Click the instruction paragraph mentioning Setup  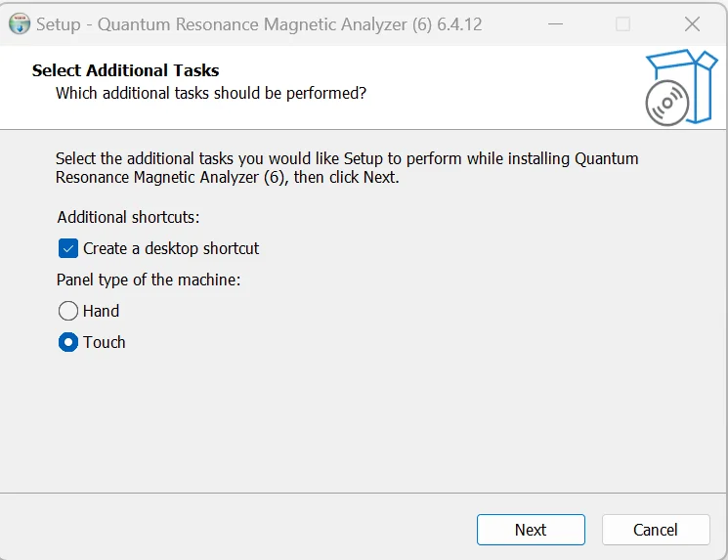pyautogui.click(x=347, y=168)
